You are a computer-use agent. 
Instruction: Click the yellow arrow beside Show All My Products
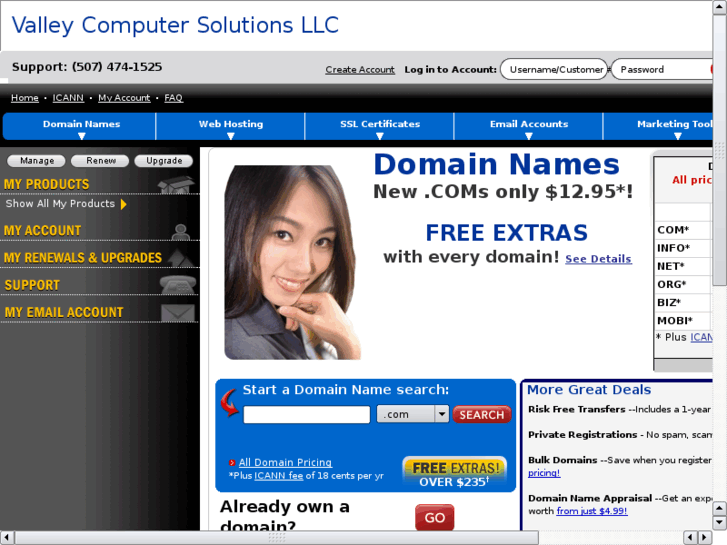124,204
